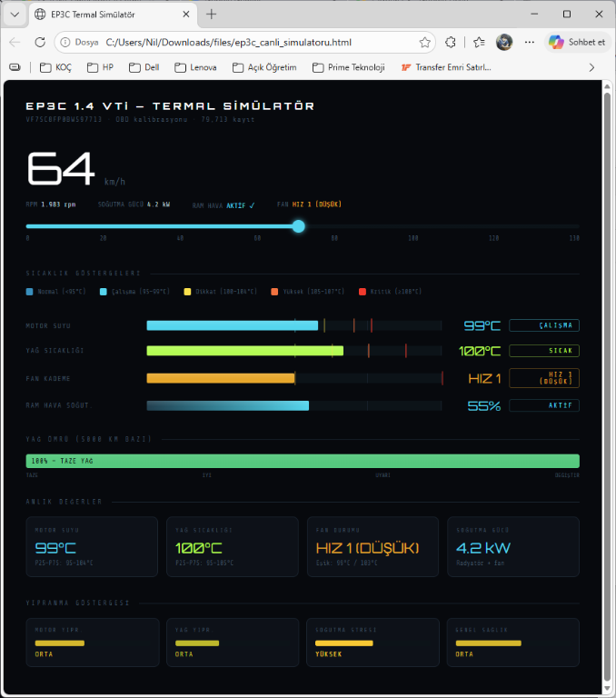
Task: Select the EP3C Termal Simülatör tab
Action: point(109,15)
